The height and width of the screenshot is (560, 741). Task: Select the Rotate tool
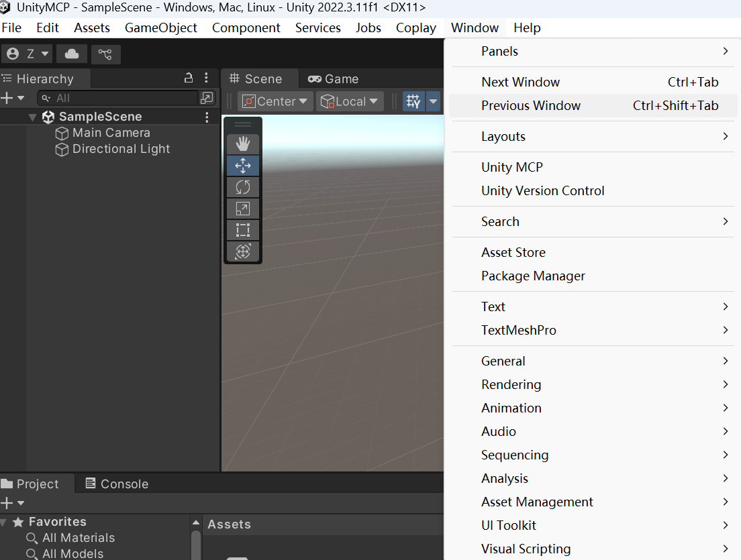click(x=243, y=188)
